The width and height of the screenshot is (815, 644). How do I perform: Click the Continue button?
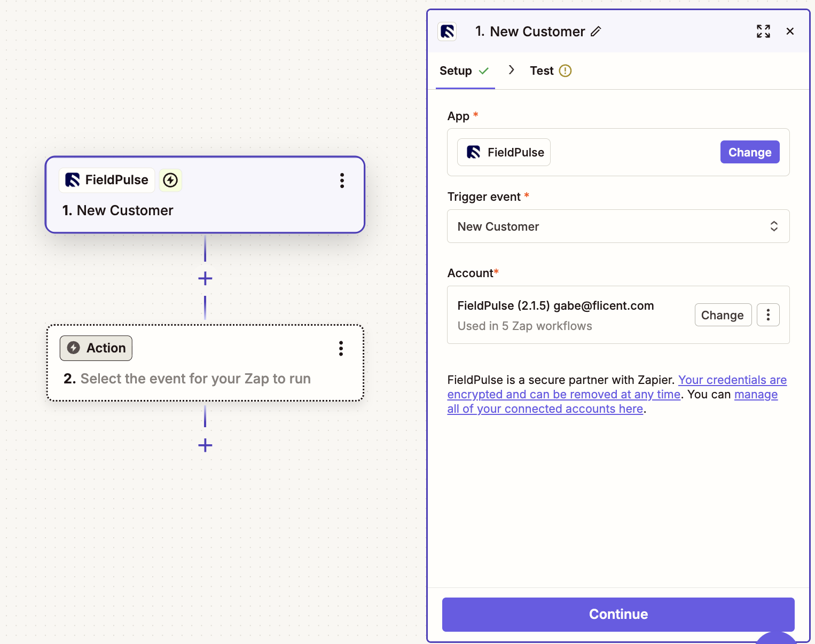[618, 614]
